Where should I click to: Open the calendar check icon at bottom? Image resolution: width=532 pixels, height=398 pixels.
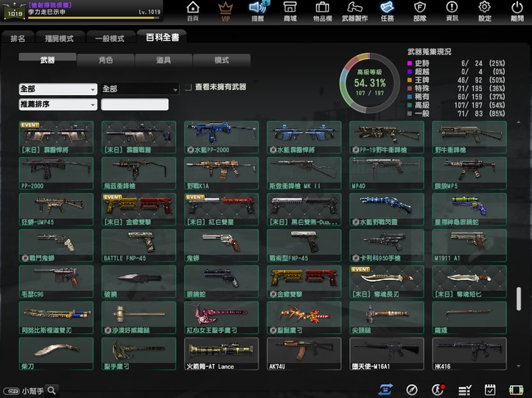tap(490, 389)
